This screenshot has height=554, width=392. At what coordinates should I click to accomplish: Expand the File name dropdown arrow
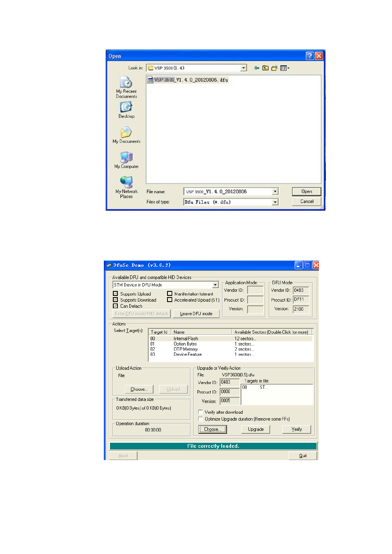pos(275,192)
